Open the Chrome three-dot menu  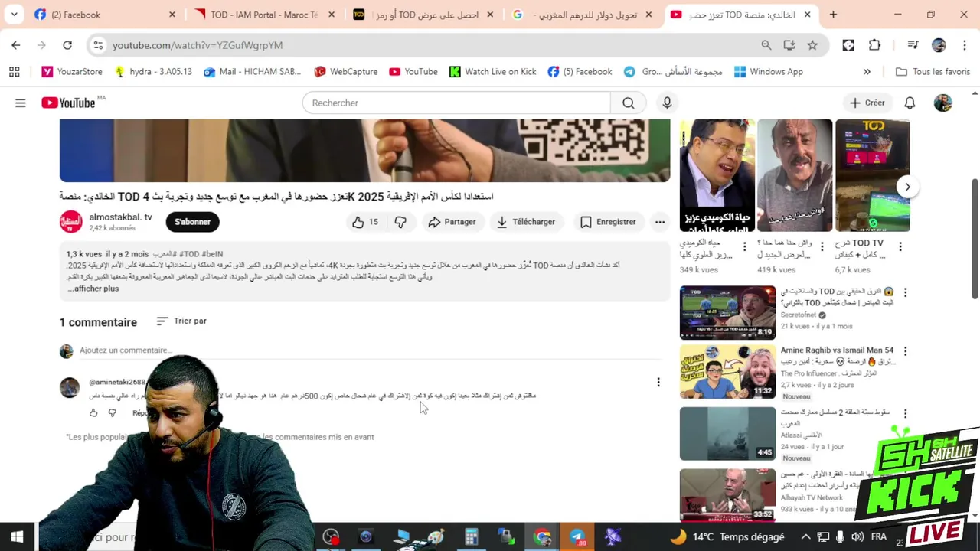click(963, 45)
